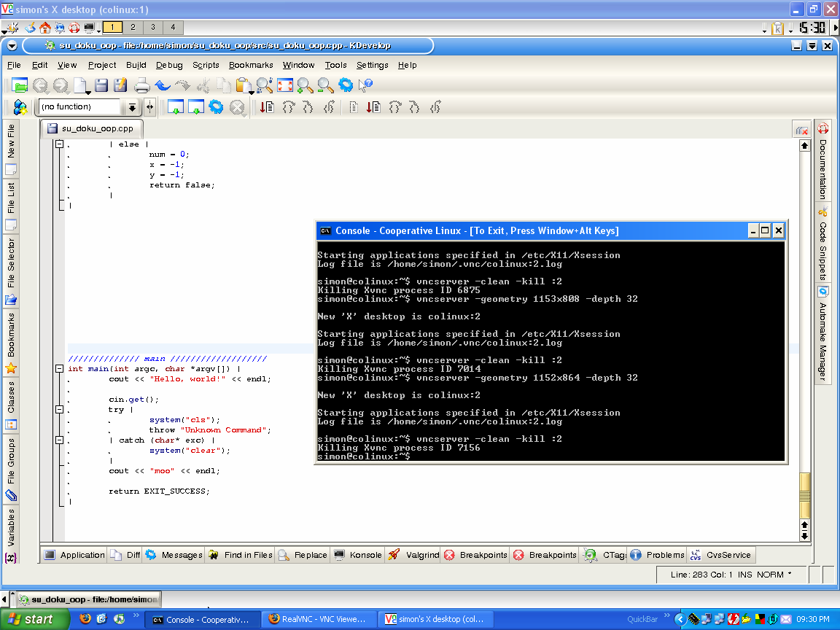Open the KDevelop window menu arrow button
The width and height of the screenshot is (840, 630).
coord(12,45)
